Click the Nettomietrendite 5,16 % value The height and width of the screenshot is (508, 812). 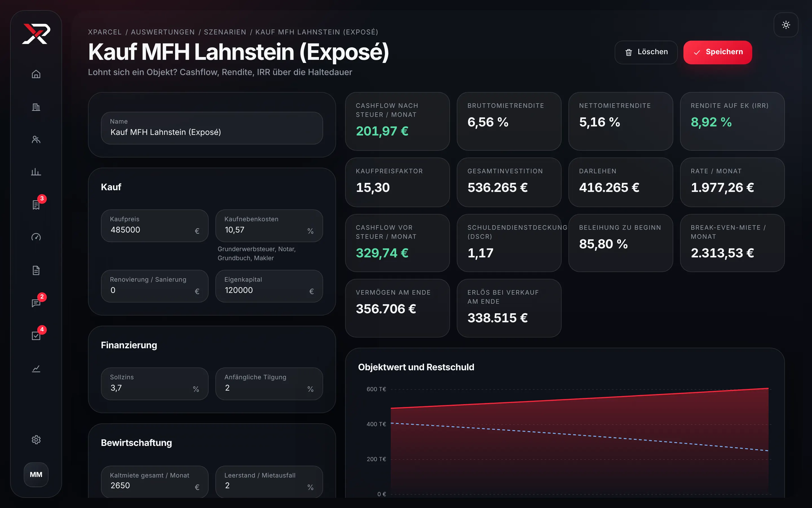click(x=600, y=122)
